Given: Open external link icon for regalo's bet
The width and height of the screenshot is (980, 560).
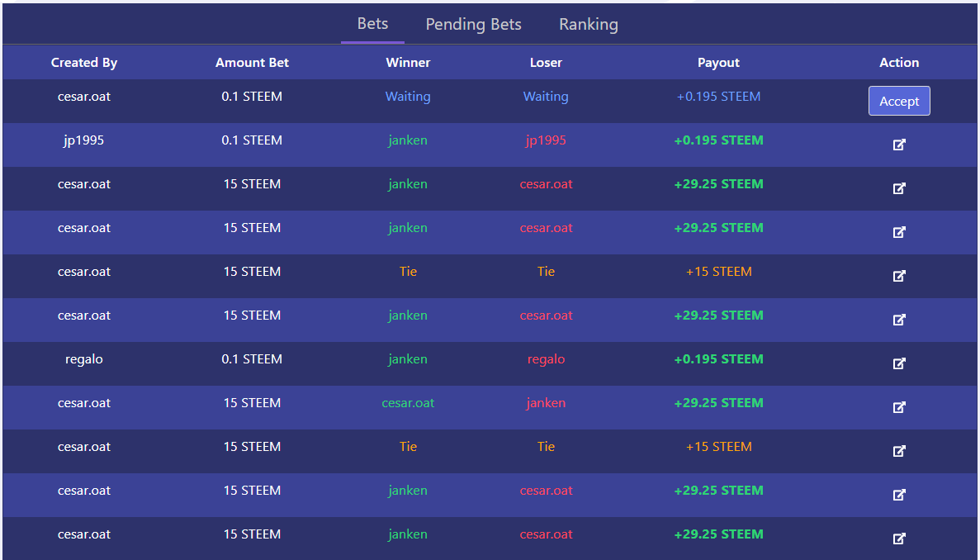Looking at the screenshot, I should [899, 363].
